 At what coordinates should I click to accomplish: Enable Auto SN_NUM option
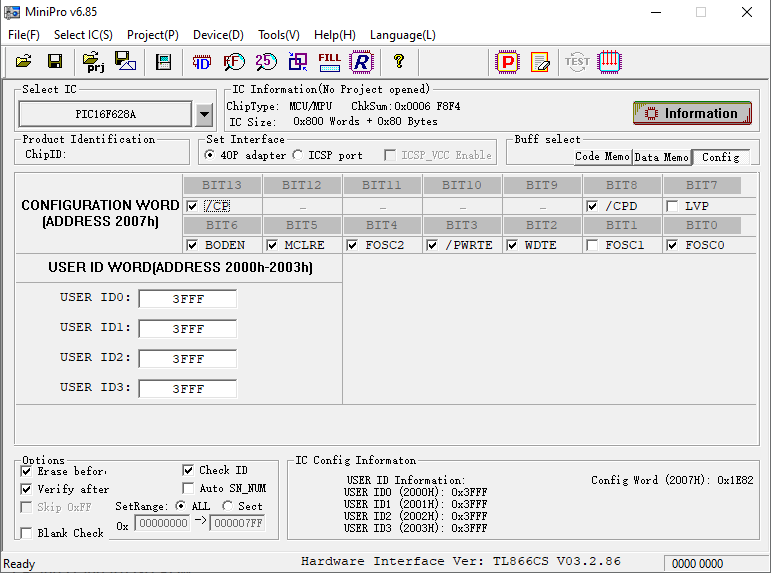pyautogui.click(x=188, y=488)
